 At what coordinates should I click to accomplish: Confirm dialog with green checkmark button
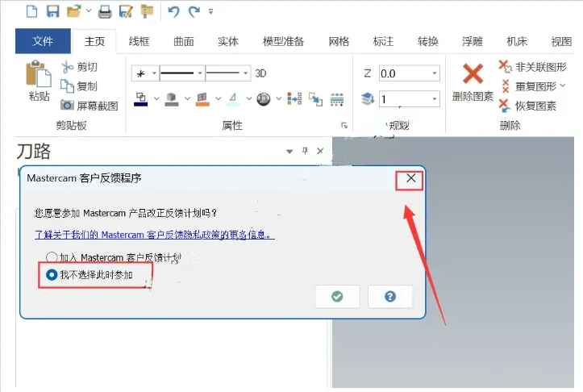click(337, 296)
